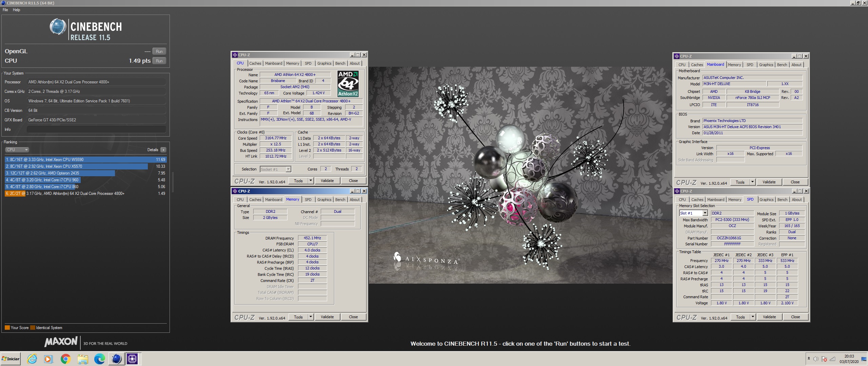Switch to Caches tab in Brisbane CPU window
The image size is (868, 366).
[x=255, y=63]
